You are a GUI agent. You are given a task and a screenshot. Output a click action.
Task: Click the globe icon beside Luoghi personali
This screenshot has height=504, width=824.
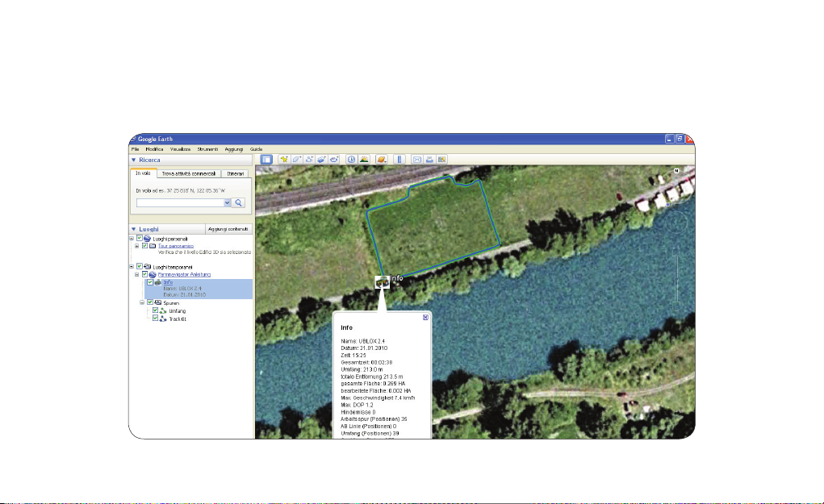(148, 239)
